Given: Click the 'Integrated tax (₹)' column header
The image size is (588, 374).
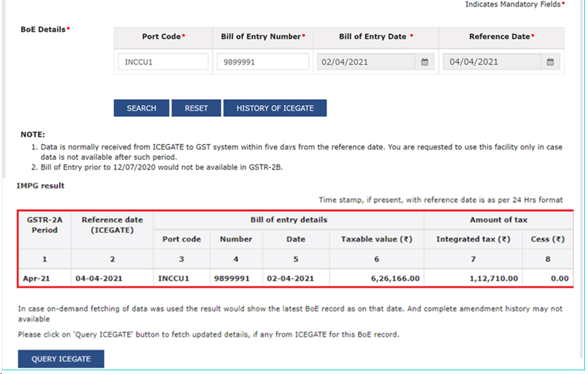Looking at the screenshot, I should click(473, 239).
